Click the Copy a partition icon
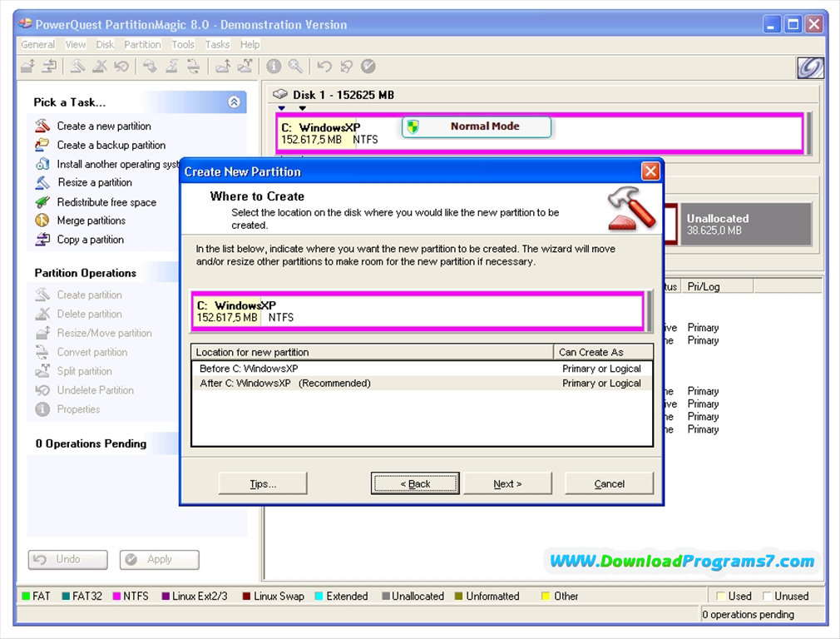The width and height of the screenshot is (840, 639). pyautogui.click(x=43, y=240)
